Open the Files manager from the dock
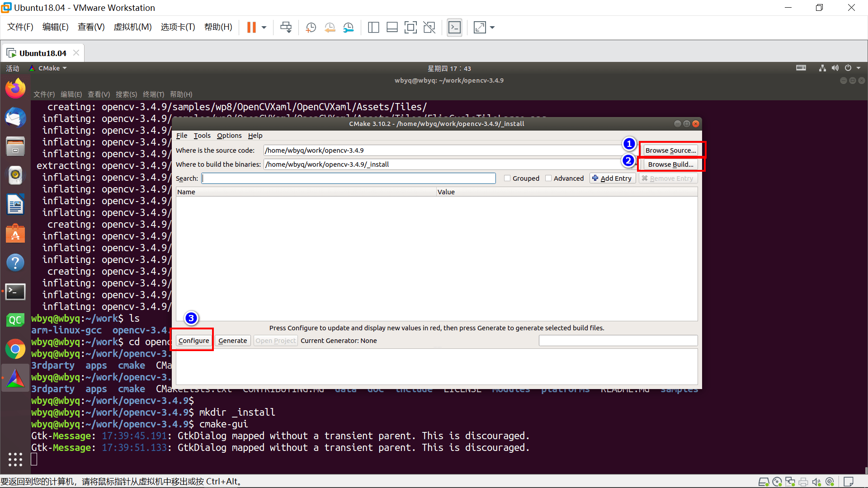The image size is (868, 488). click(x=15, y=146)
